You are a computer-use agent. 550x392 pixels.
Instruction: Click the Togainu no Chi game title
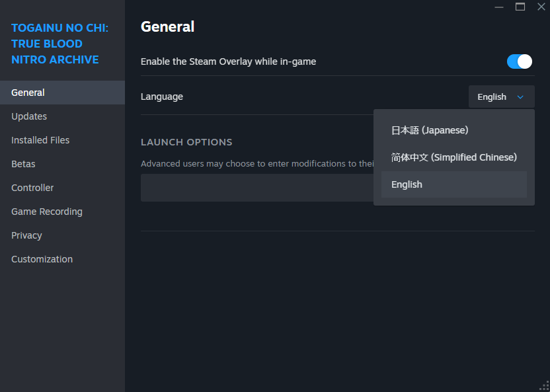point(59,44)
